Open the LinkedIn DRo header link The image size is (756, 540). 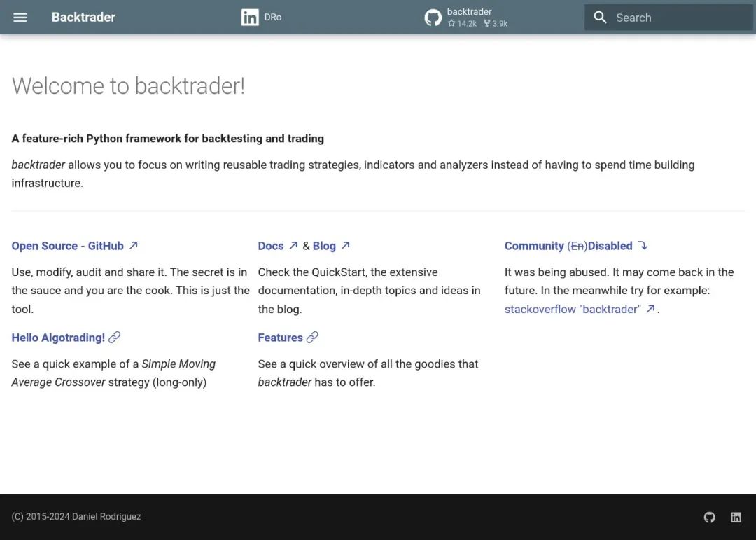point(261,18)
